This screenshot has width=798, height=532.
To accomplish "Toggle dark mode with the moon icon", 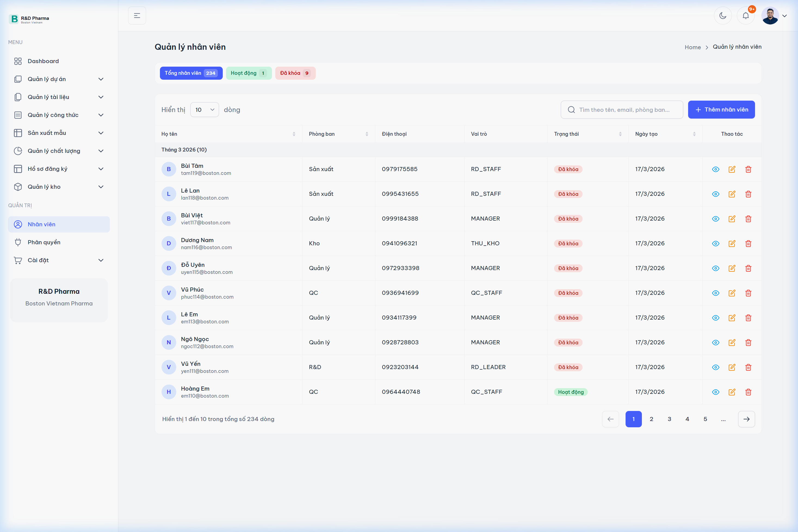I will point(723,15).
